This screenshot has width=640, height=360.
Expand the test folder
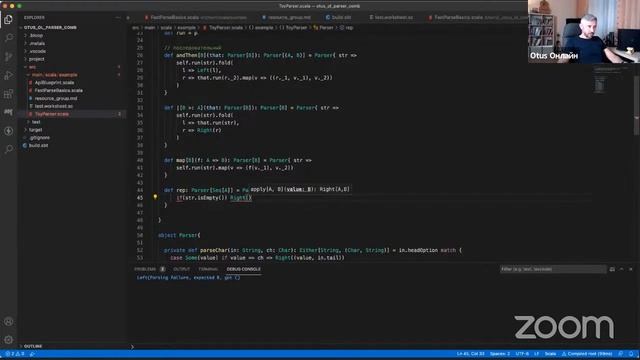[x=36, y=122]
